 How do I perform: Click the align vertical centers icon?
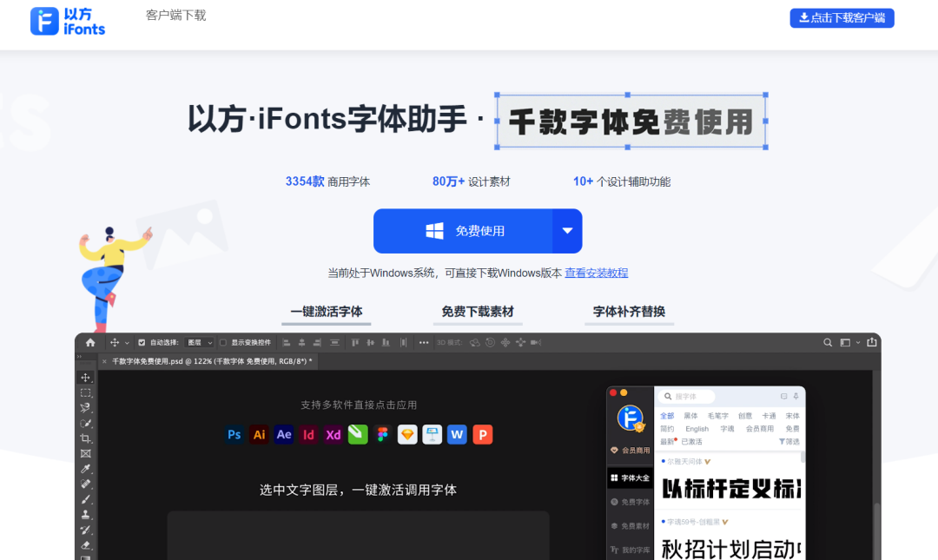click(x=370, y=343)
